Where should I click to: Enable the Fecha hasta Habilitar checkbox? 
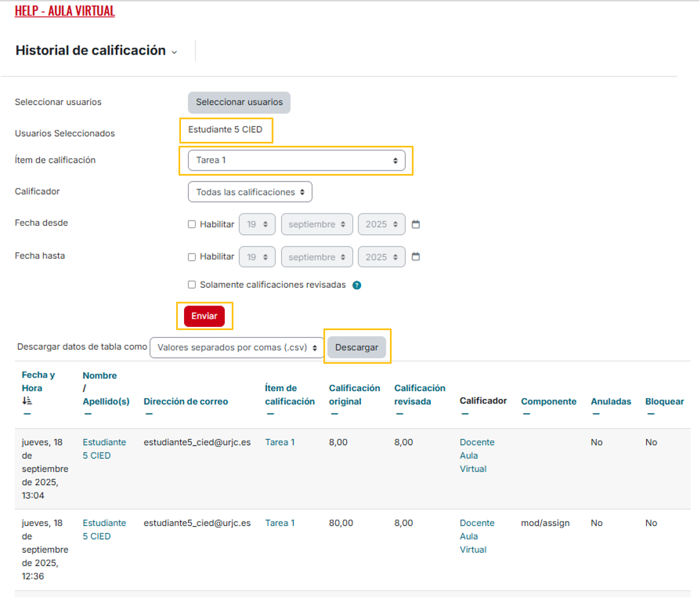(x=192, y=257)
